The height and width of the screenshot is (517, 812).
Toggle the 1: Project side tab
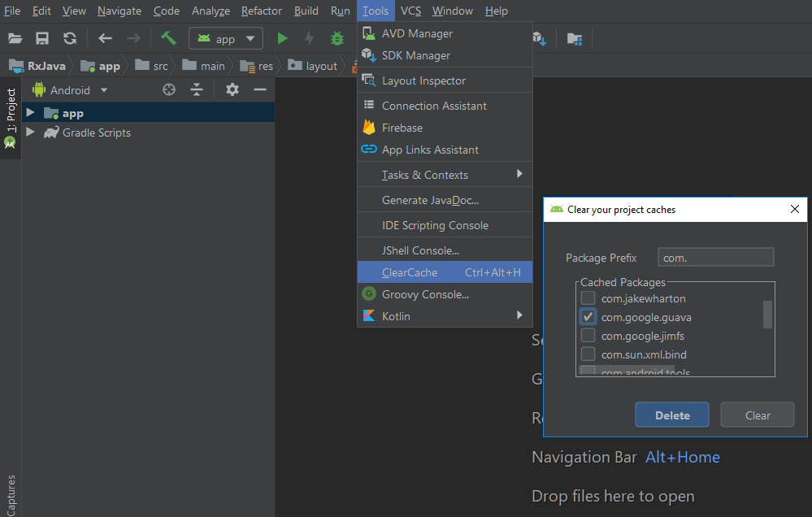(x=11, y=119)
